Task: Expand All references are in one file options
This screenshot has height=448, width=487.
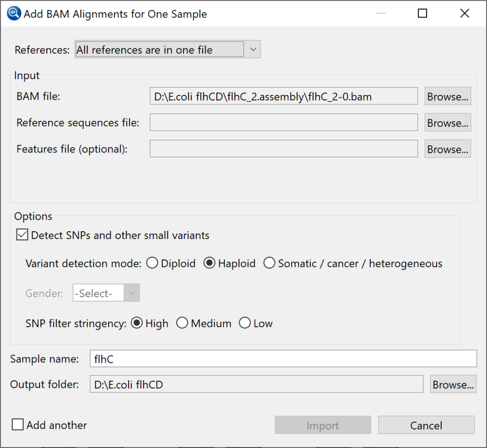Action: (252, 49)
